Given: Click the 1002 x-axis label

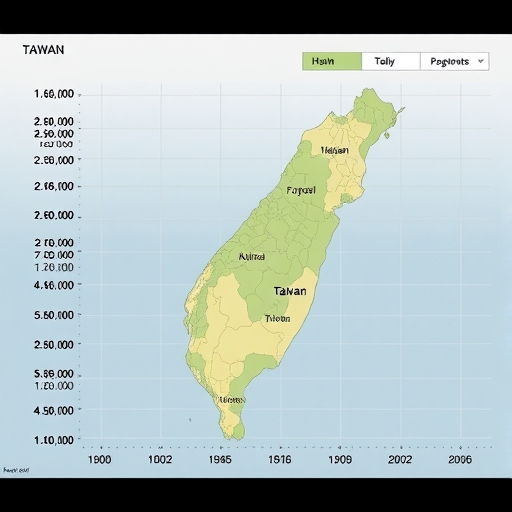Looking at the screenshot, I should (x=160, y=460).
